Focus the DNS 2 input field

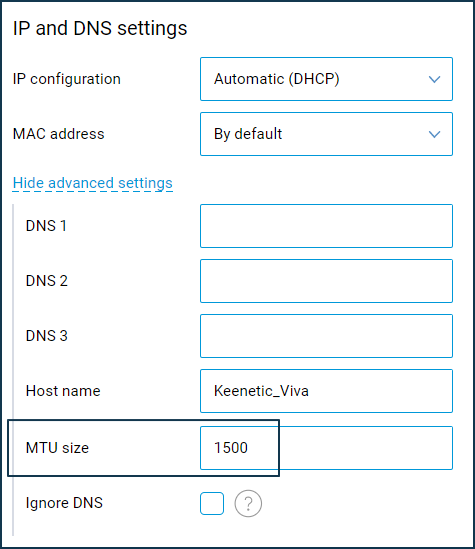[326, 281]
